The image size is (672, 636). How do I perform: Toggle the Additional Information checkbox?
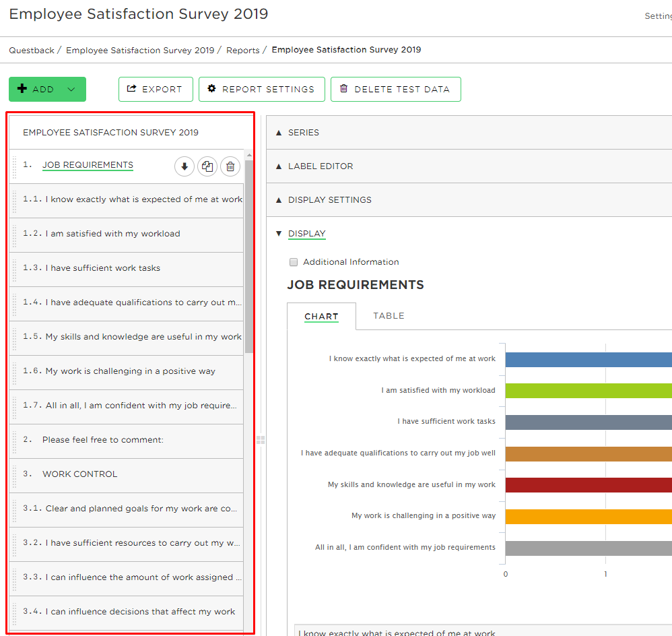294,262
